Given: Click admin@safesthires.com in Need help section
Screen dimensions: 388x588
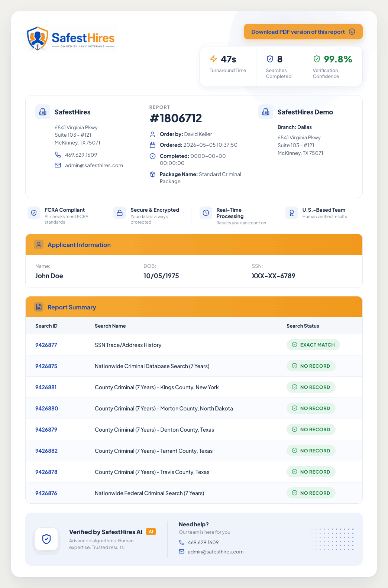Looking at the screenshot, I should (216, 552).
